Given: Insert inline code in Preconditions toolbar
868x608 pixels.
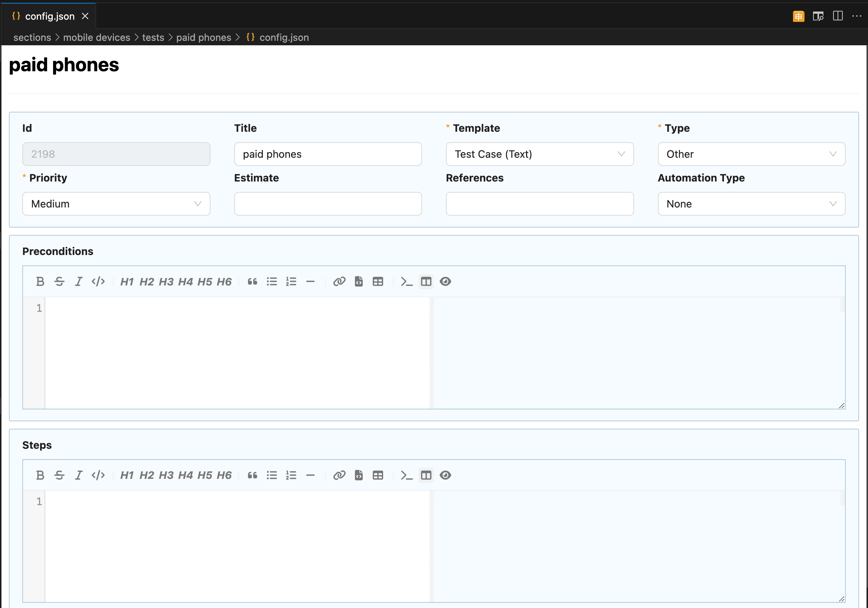Looking at the screenshot, I should [98, 281].
